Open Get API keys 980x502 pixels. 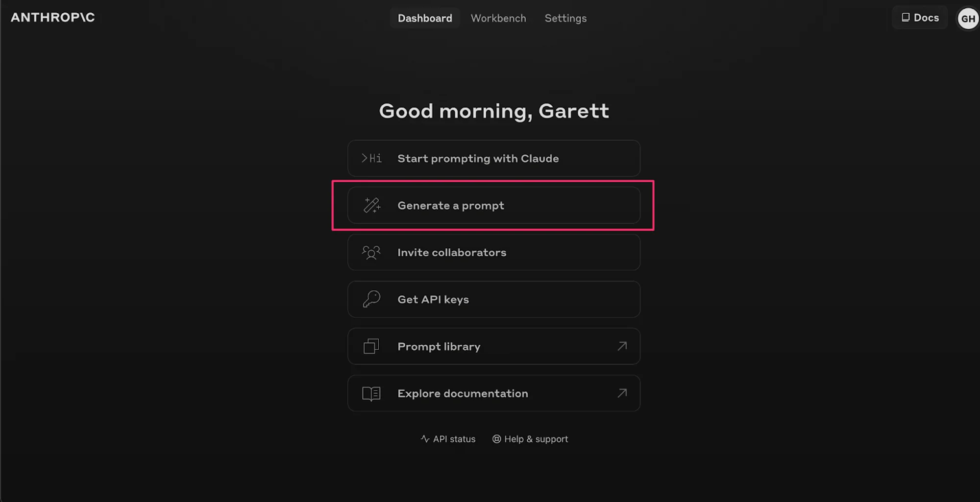(494, 299)
